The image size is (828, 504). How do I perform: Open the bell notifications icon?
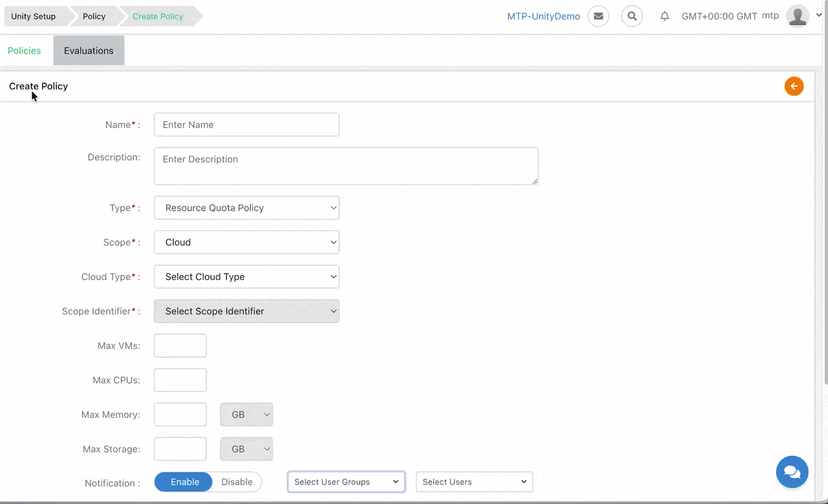[664, 16]
